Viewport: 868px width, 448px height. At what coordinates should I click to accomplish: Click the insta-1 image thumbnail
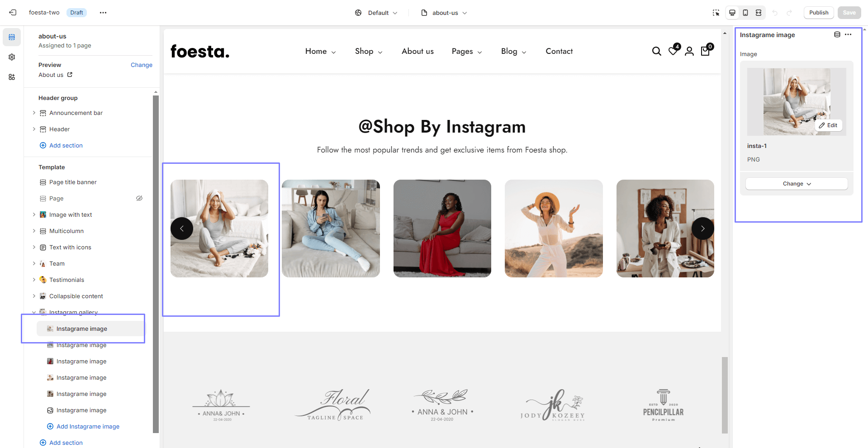click(x=796, y=101)
